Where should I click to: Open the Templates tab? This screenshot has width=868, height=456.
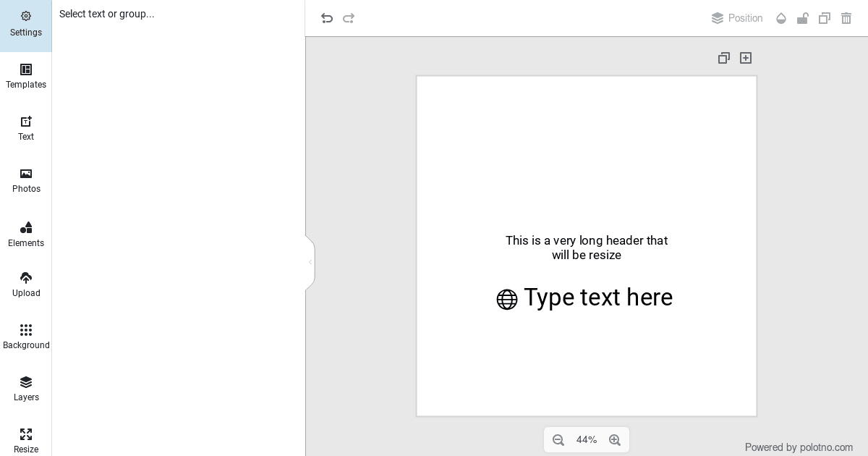[x=26, y=76]
